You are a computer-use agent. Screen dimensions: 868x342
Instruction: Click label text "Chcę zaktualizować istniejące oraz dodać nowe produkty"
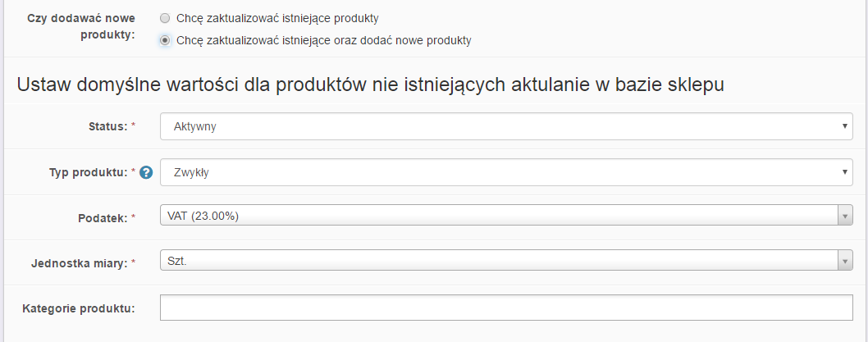click(323, 39)
